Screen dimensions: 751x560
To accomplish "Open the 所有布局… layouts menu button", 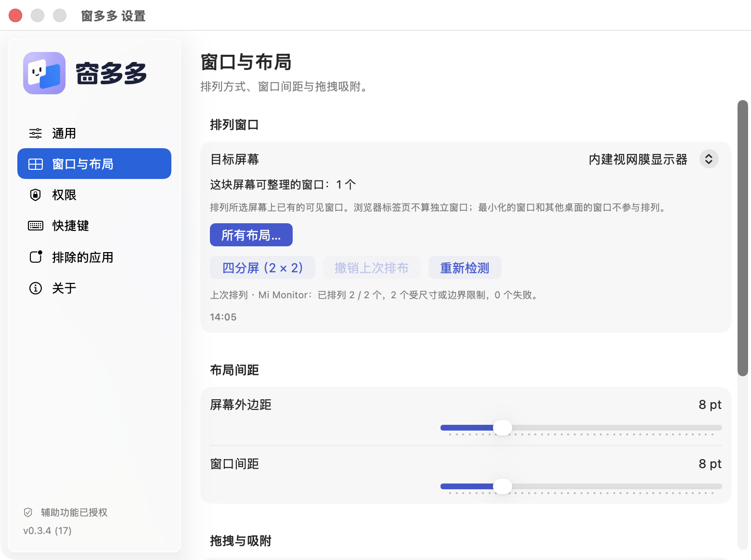I will point(251,235).
